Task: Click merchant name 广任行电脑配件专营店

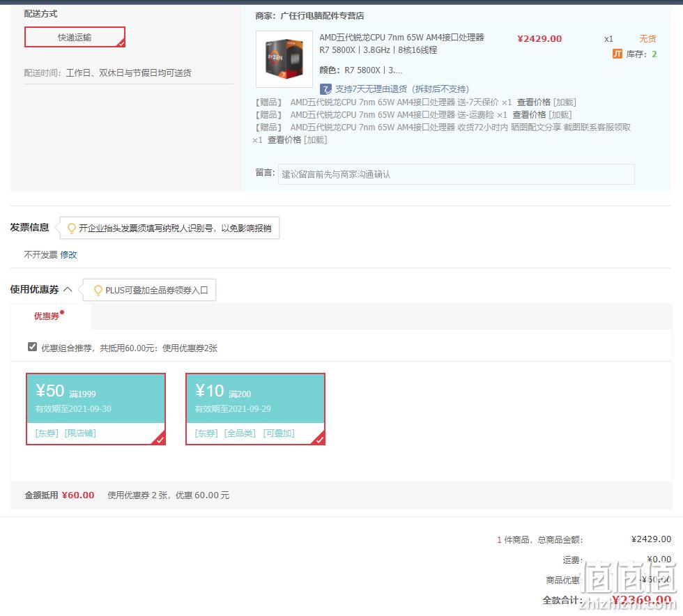Action: (x=322, y=16)
